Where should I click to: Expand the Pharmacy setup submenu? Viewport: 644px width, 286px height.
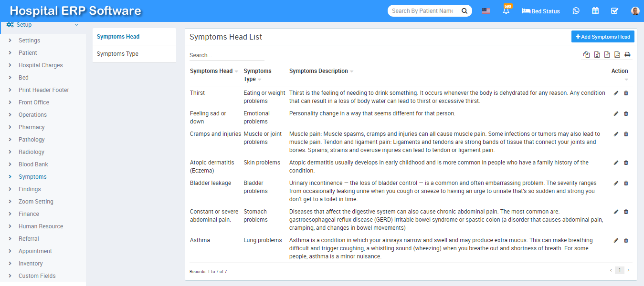pyautogui.click(x=32, y=127)
